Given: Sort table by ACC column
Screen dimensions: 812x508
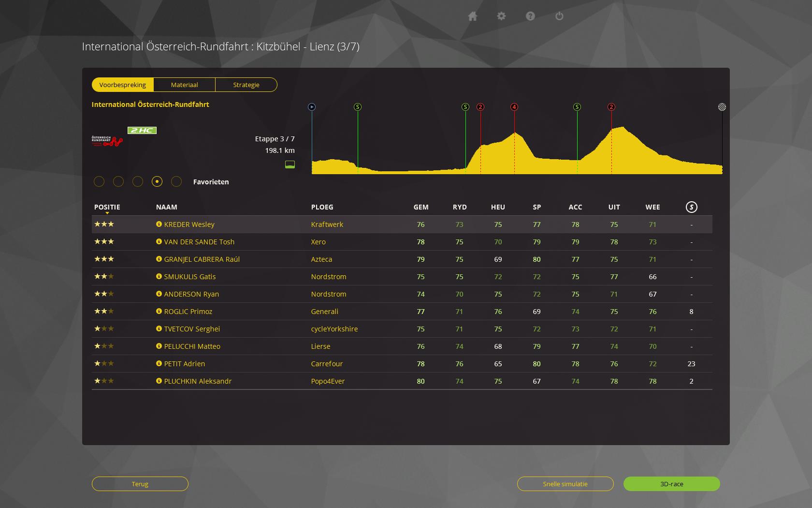Looking at the screenshot, I should click(575, 207).
